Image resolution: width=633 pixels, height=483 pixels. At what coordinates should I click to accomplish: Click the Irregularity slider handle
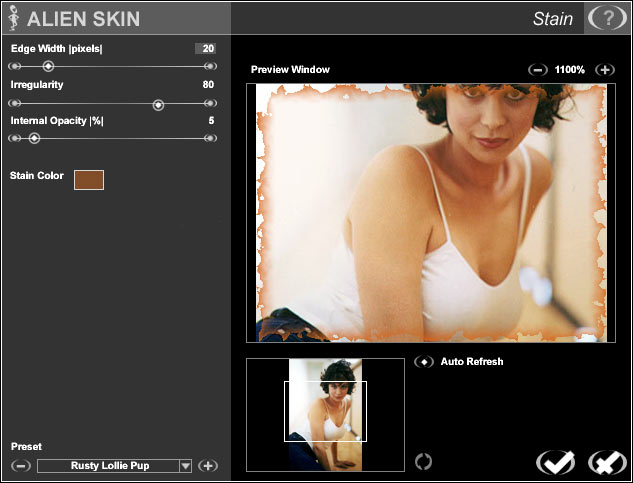pos(158,105)
